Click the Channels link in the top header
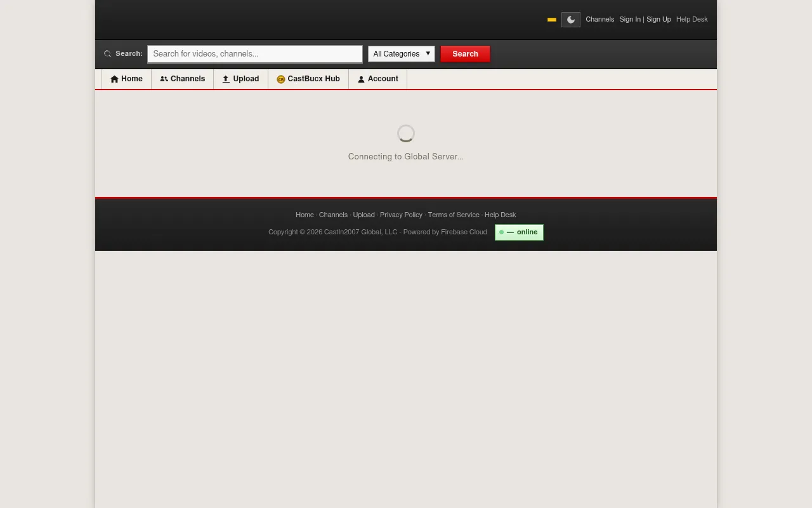The width and height of the screenshot is (812, 508). pos(599,20)
